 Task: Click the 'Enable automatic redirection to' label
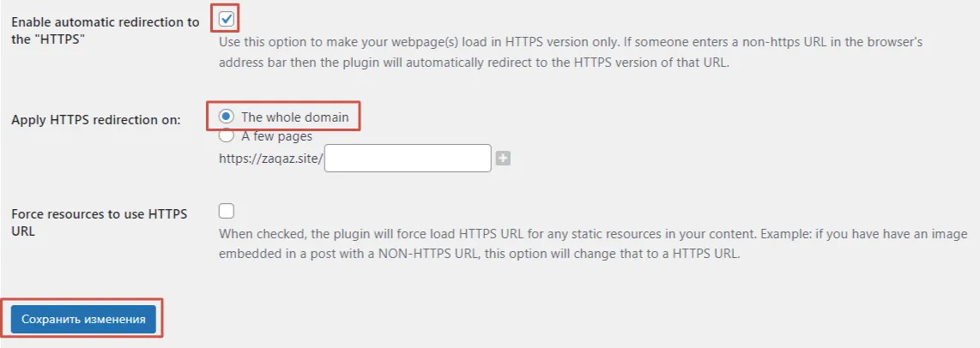(105, 22)
